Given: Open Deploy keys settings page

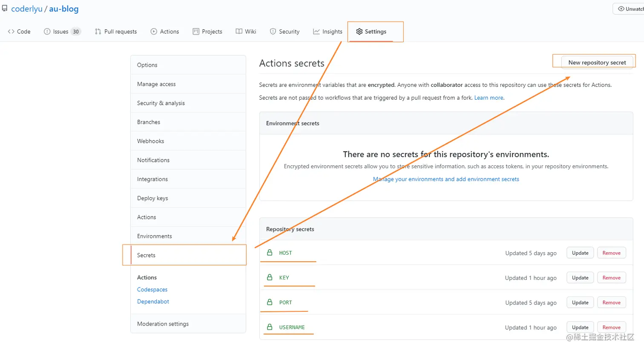Looking at the screenshot, I should pos(188,198).
